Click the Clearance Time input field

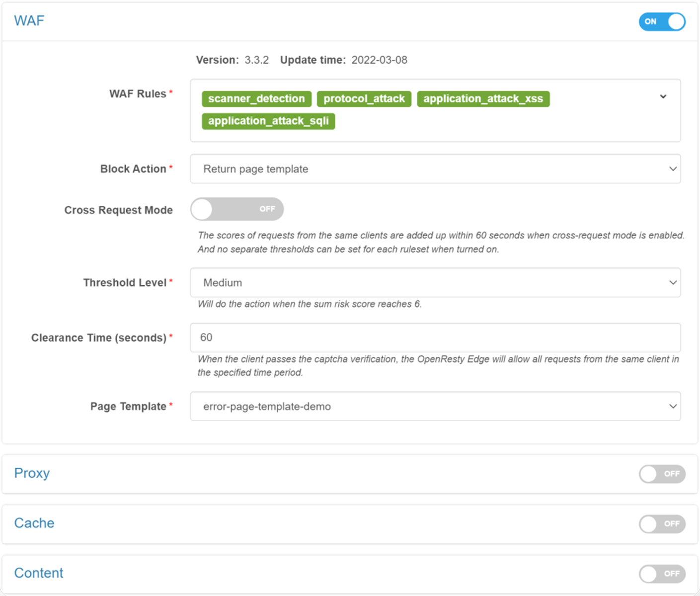tap(435, 338)
